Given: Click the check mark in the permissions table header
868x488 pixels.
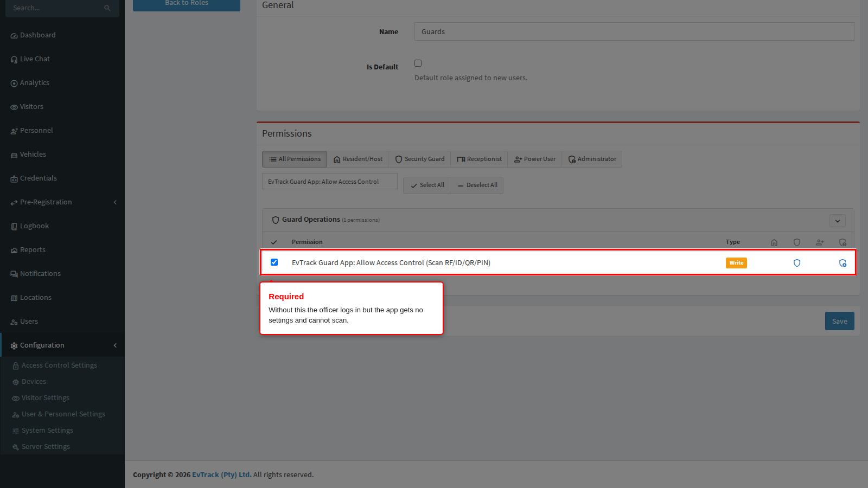Looking at the screenshot, I should (x=274, y=242).
